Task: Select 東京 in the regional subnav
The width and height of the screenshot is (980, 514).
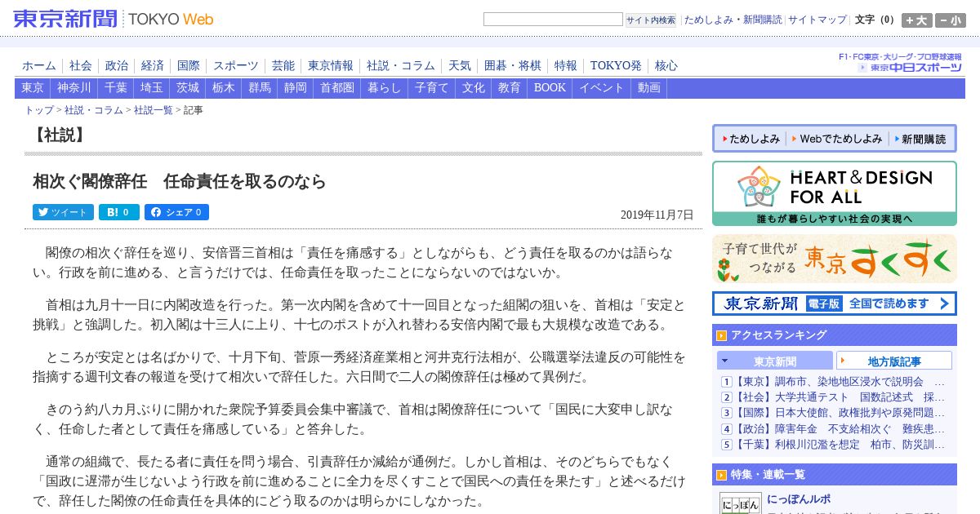Action: 33,88
